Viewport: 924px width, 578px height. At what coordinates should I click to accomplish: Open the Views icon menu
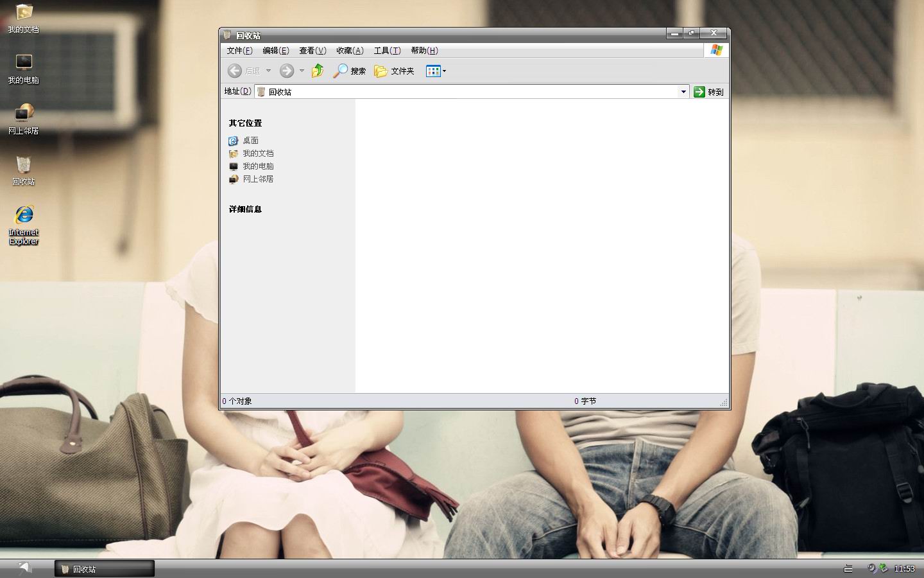click(x=436, y=71)
